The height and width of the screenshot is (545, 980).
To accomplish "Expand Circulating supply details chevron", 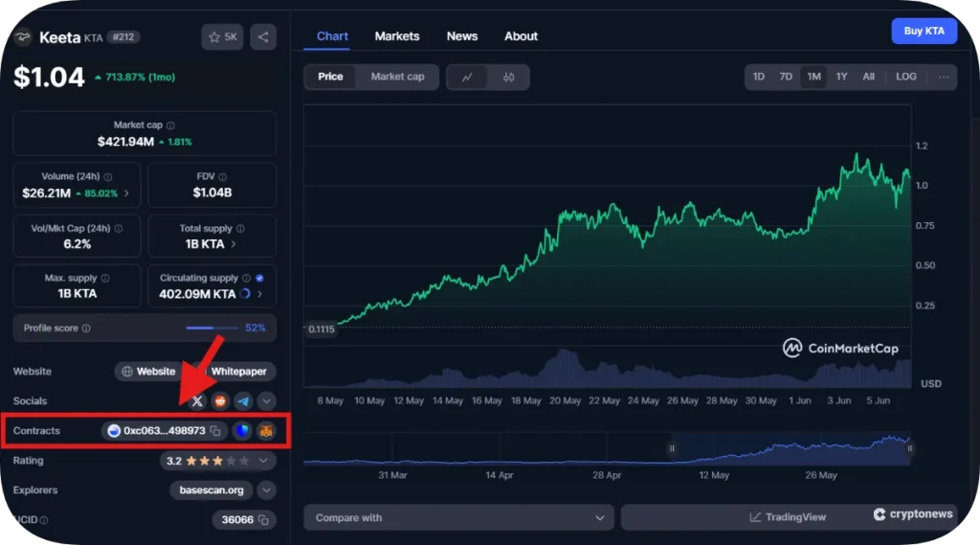I will 259,293.
